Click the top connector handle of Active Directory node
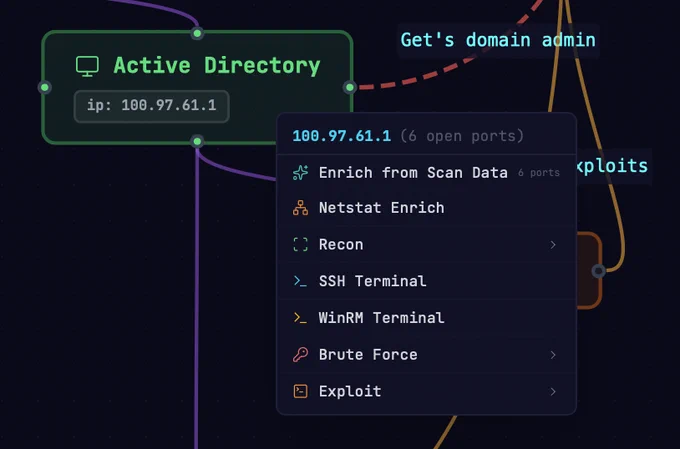 pyautogui.click(x=197, y=33)
